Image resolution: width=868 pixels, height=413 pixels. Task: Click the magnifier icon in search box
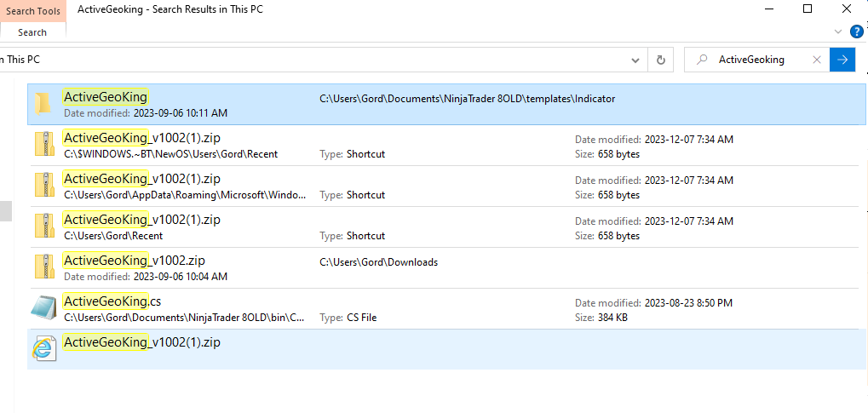(x=702, y=60)
